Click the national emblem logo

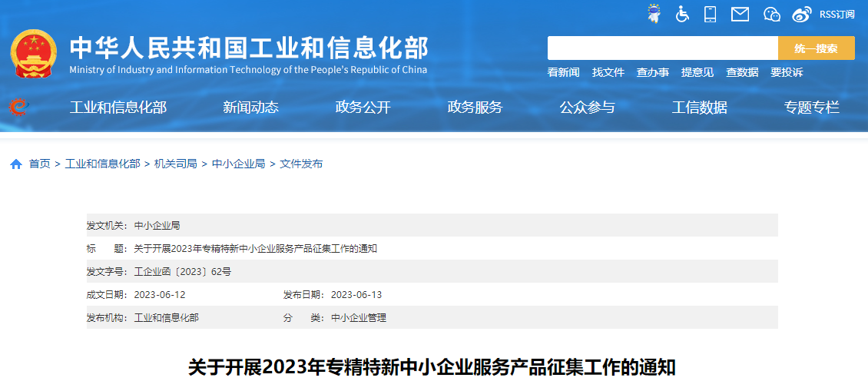(x=34, y=54)
